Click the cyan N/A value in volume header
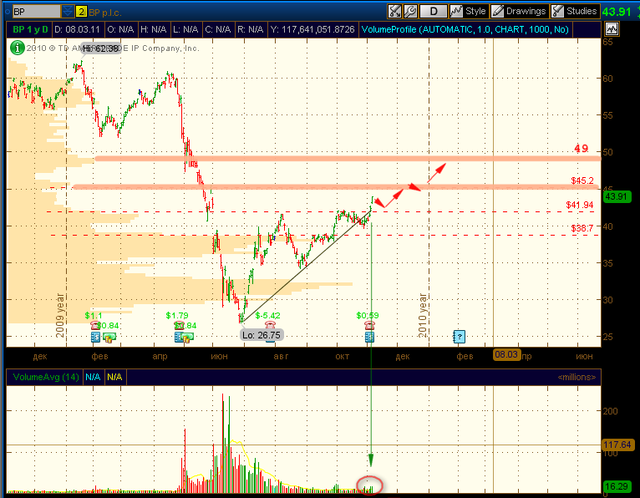Screen dimensions: 640x498 [x=93, y=377]
